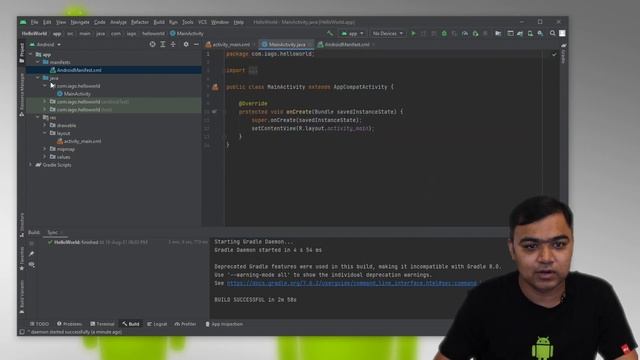This screenshot has width=640, height=360.
Task: Collapse the res folder node
Action: [x=38, y=117]
